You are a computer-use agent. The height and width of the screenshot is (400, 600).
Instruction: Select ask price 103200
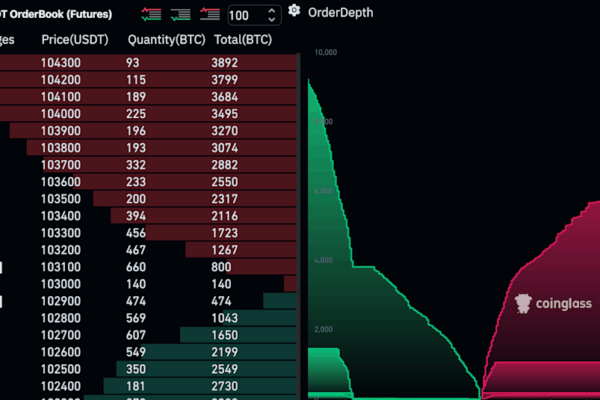tap(61, 250)
